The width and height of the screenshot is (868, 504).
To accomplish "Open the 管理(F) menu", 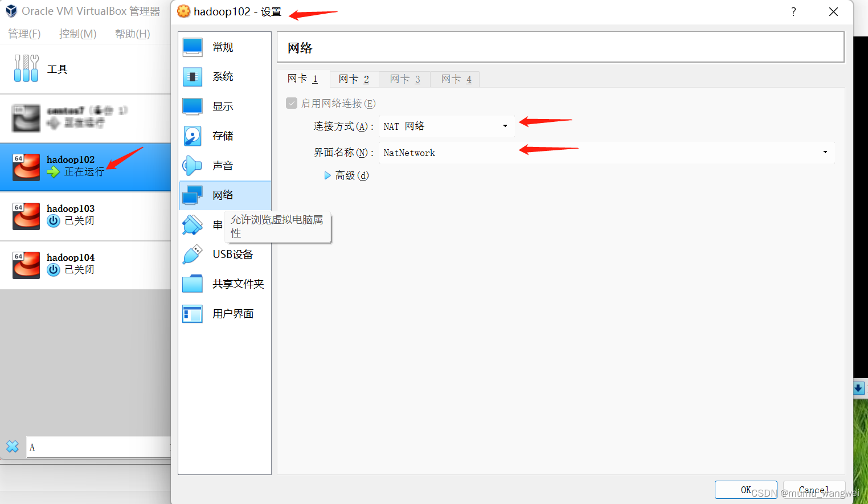I will (24, 34).
